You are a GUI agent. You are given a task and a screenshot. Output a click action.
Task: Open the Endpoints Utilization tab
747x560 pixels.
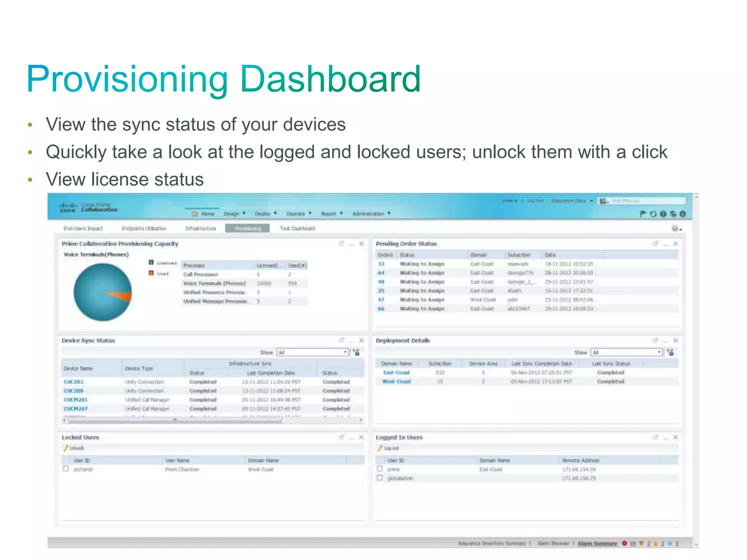tap(144, 228)
